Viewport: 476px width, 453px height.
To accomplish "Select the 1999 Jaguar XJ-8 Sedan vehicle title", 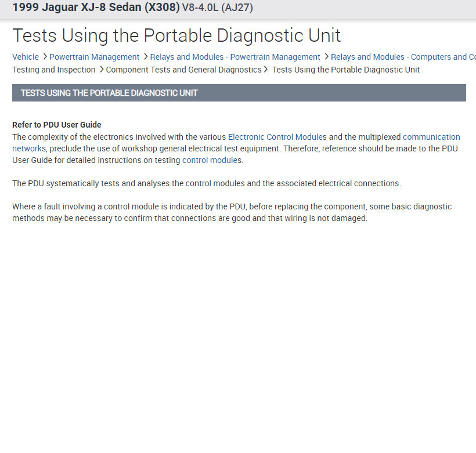I will pyautogui.click(x=95, y=8).
